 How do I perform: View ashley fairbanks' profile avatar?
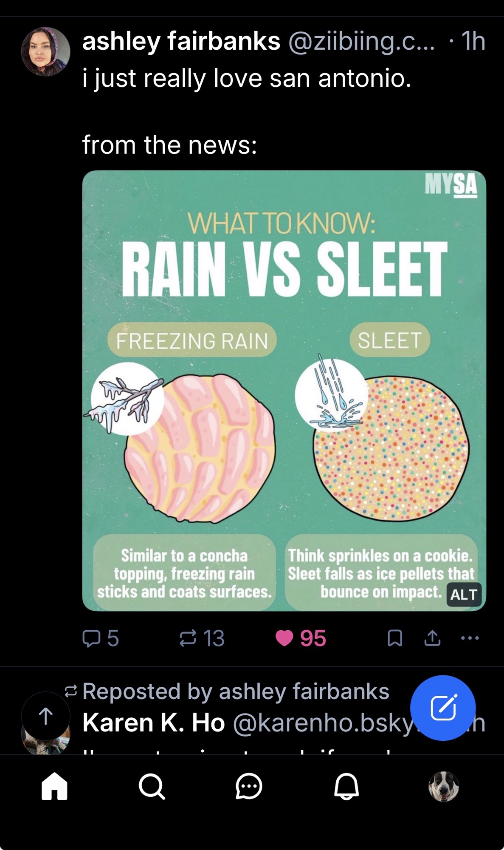pyautogui.click(x=46, y=52)
